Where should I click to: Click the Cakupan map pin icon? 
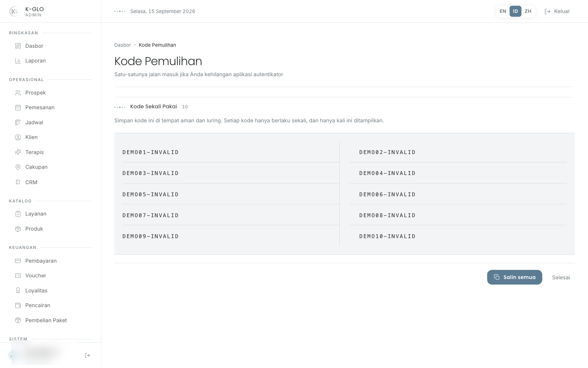pyautogui.click(x=18, y=167)
